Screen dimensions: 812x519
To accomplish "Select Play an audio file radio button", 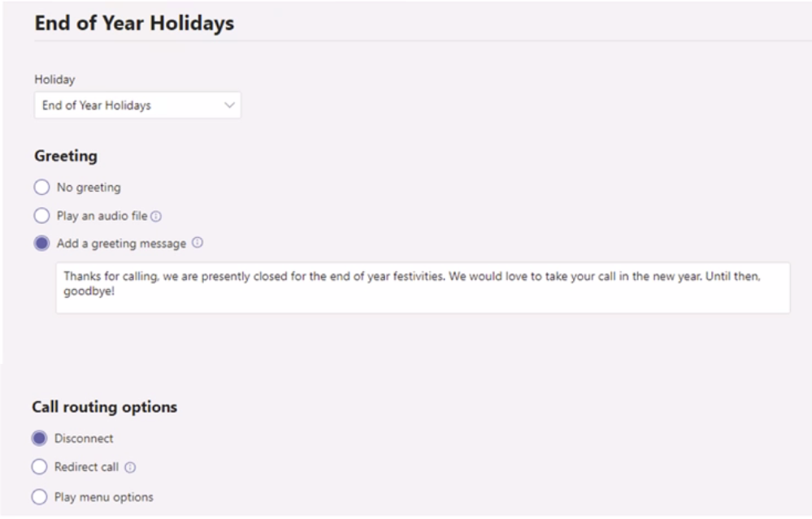I will click(x=42, y=216).
